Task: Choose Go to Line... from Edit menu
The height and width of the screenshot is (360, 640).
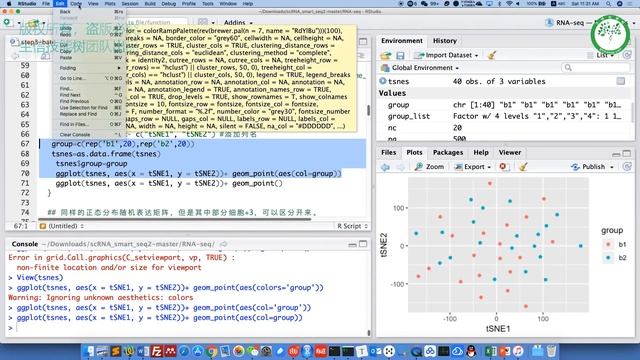Action: pyautogui.click(x=73, y=78)
